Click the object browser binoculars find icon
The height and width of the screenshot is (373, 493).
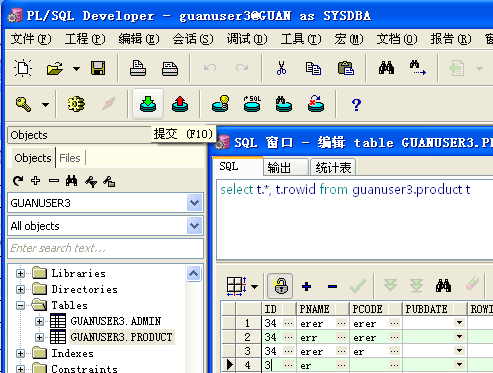72,181
